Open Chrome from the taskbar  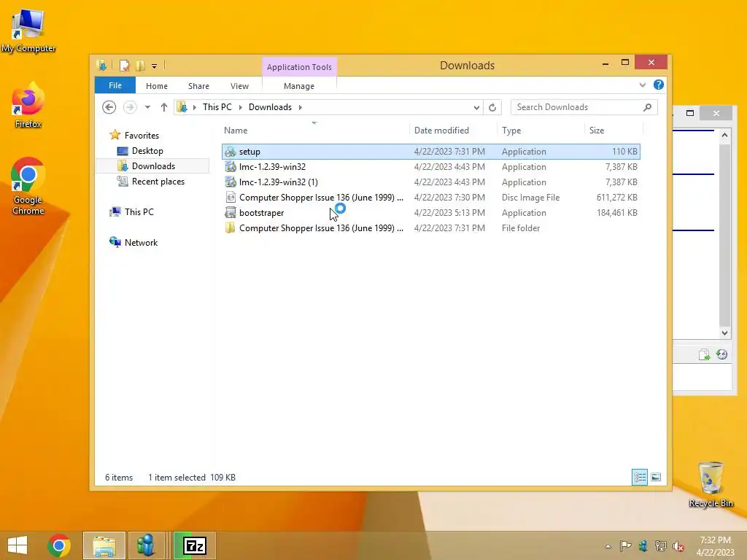[59, 545]
